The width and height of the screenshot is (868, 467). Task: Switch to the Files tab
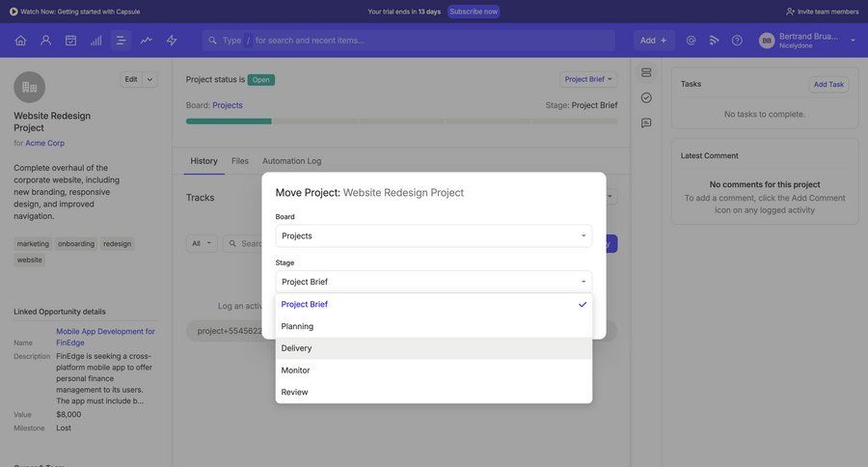tap(240, 161)
